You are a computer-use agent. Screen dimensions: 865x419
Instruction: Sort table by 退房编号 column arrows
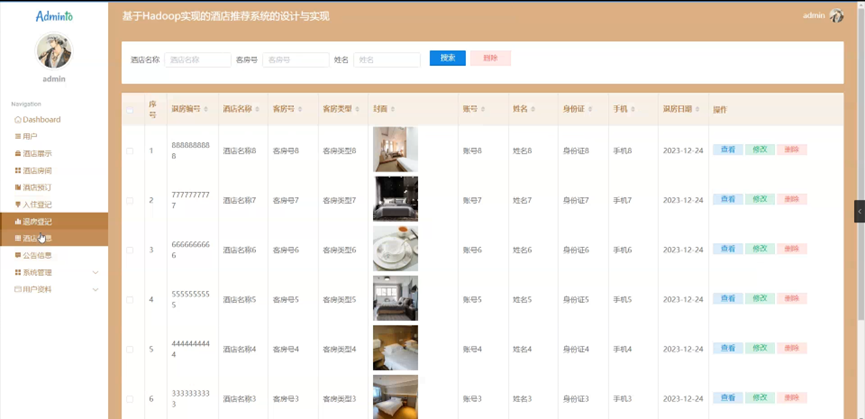[206, 110]
